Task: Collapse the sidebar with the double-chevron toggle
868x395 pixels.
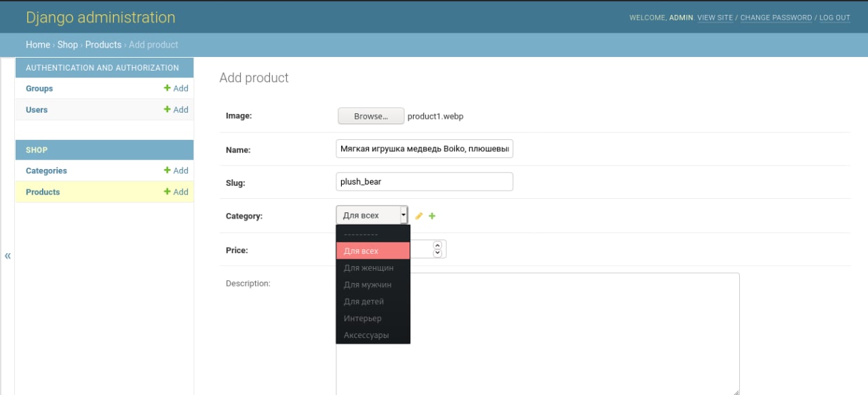Action: (7, 256)
